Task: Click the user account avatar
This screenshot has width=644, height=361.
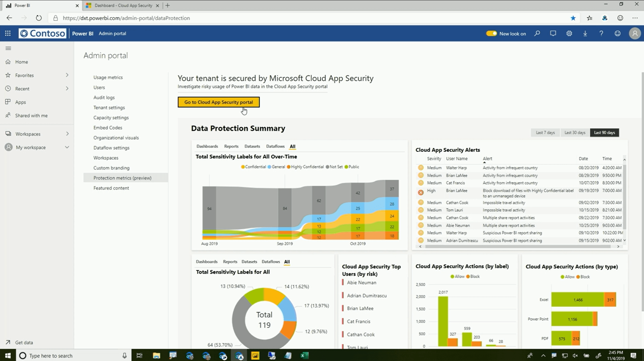Action: coord(635,33)
